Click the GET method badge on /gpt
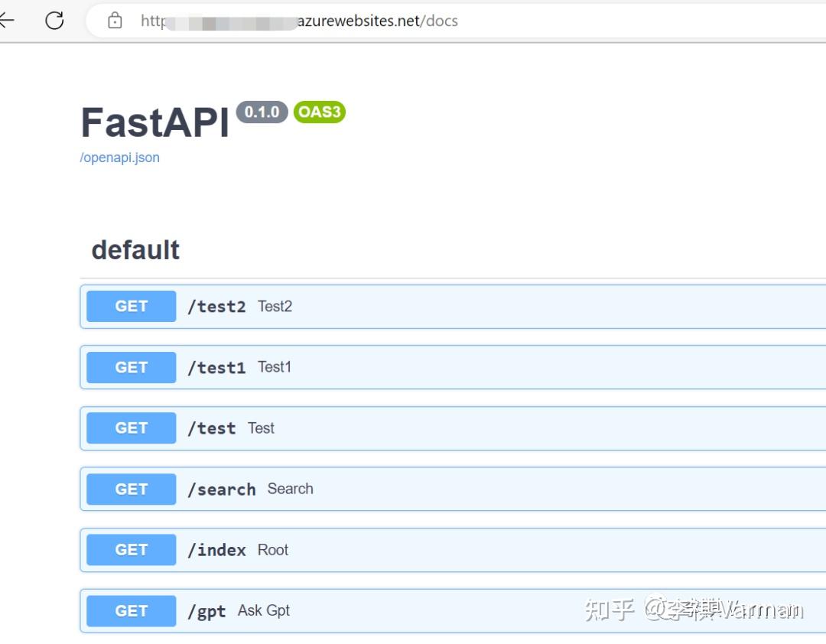This screenshot has height=644, width=826. (130, 610)
